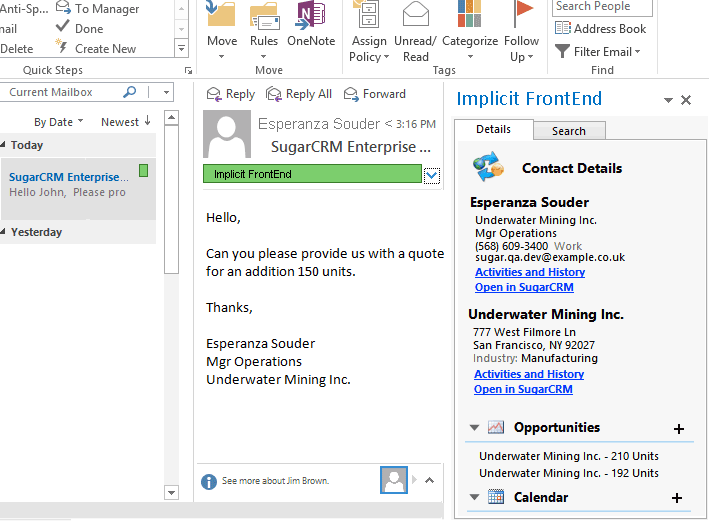Screen dimensions: 709x521
Task: Click the mailbox search magnifier icon
Action: point(130,92)
